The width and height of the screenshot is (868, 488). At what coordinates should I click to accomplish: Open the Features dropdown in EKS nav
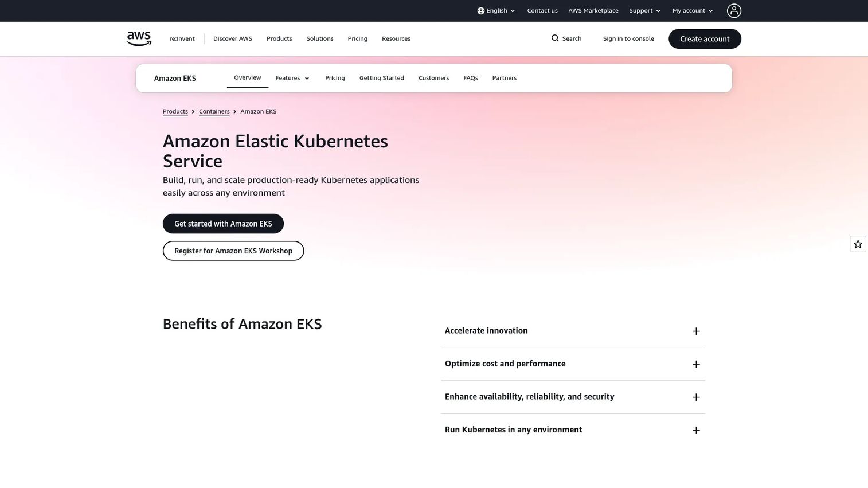pyautogui.click(x=292, y=78)
